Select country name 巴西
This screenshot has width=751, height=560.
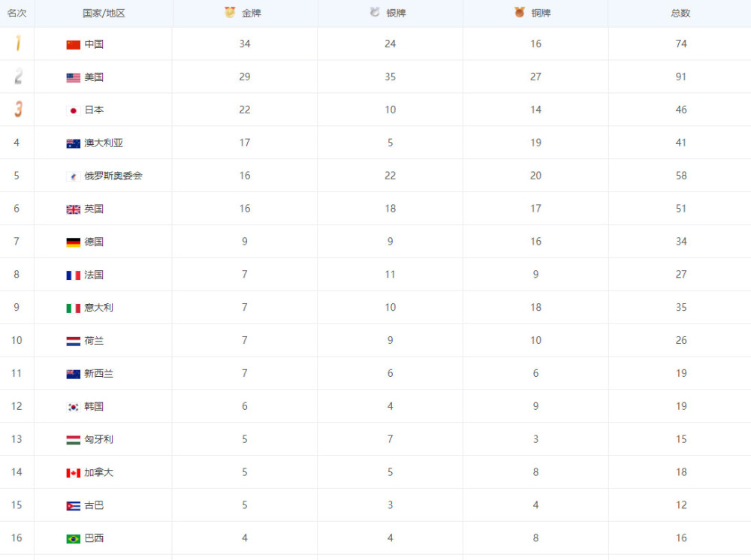pos(94,538)
